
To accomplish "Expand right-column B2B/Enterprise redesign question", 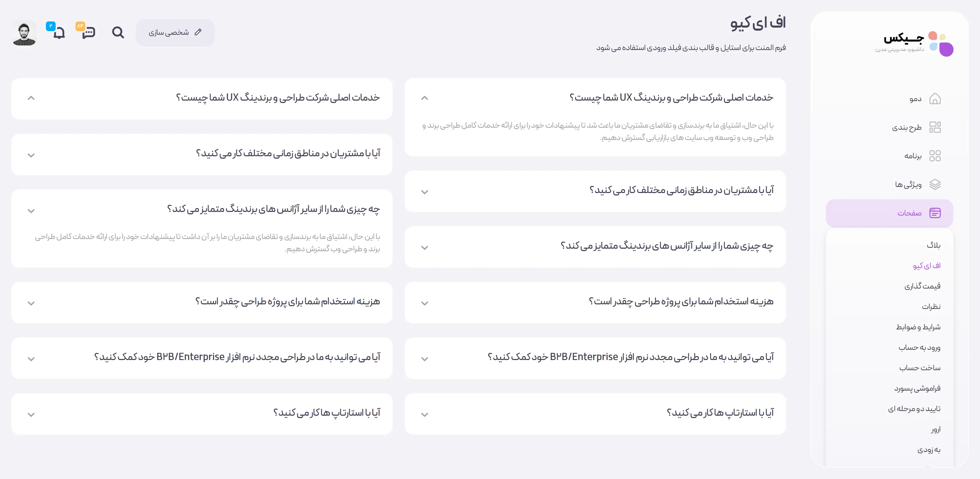I will click(425, 359).
